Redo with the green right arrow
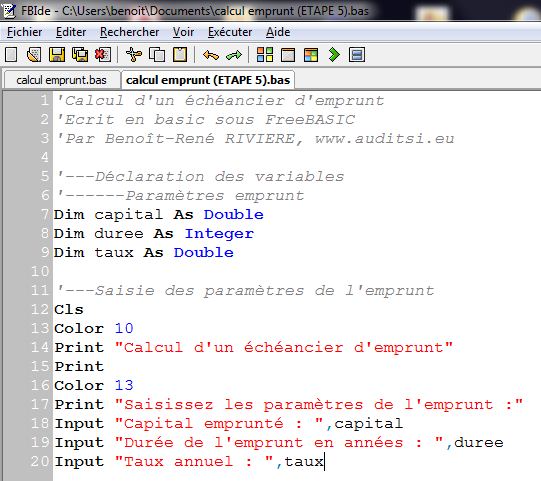The image size is (541, 481). 234,55
